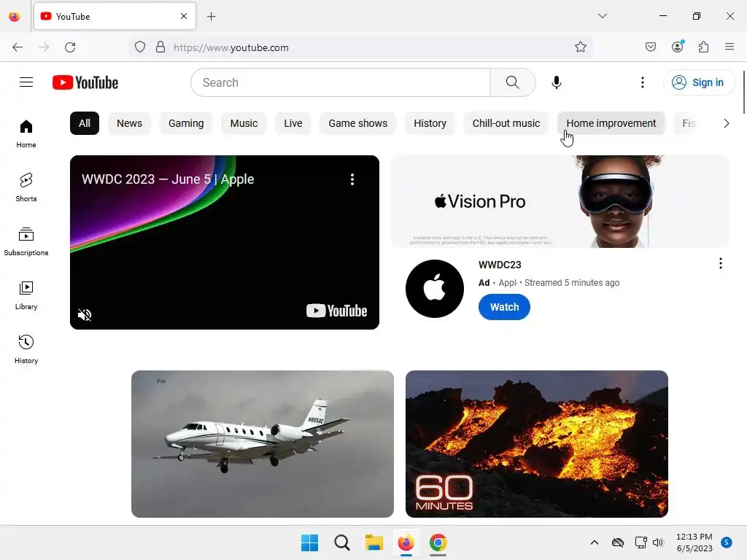Open the YouTube hamburger guide menu
The width and height of the screenshot is (747, 560).
click(x=26, y=82)
